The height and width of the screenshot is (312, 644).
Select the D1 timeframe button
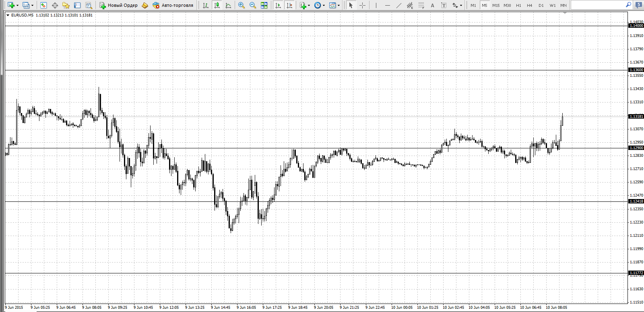point(541,5)
